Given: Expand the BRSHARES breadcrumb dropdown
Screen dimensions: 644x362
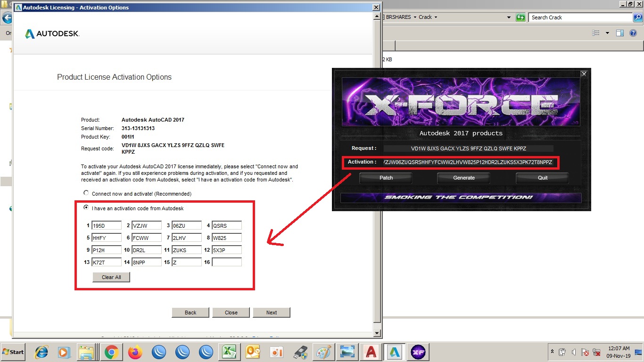Looking at the screenshot, I should click(414, 17).
